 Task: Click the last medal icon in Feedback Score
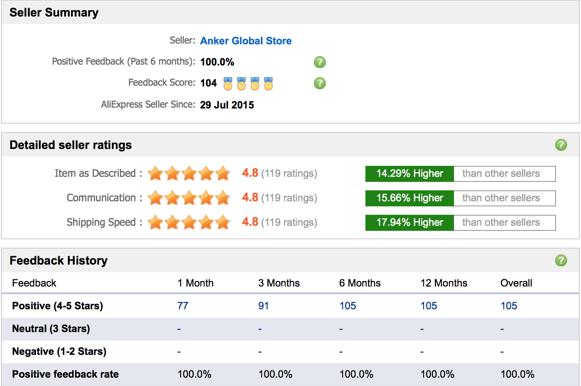click(268, 84)
